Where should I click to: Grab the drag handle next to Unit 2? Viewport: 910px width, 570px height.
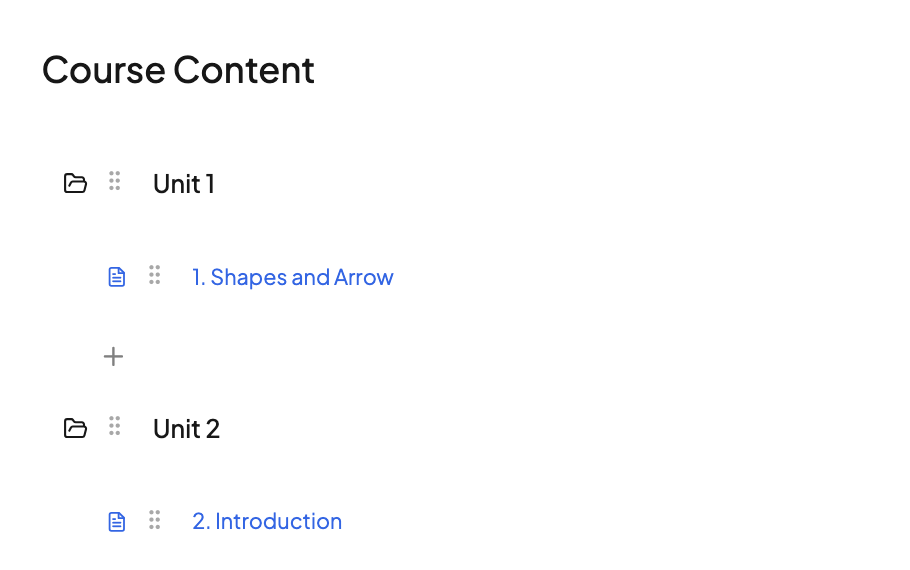[x=115, y=426]
